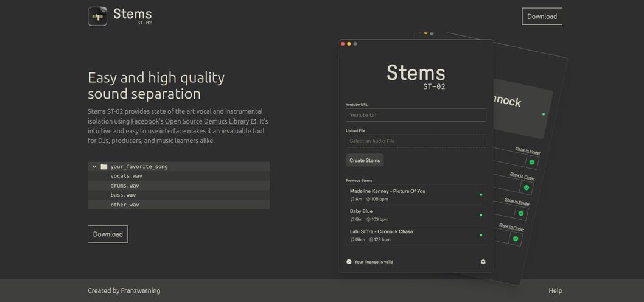The width and height of the screenshot is (644, 302).
Task: Click the Help link in the footer
Action: (555, 290)
